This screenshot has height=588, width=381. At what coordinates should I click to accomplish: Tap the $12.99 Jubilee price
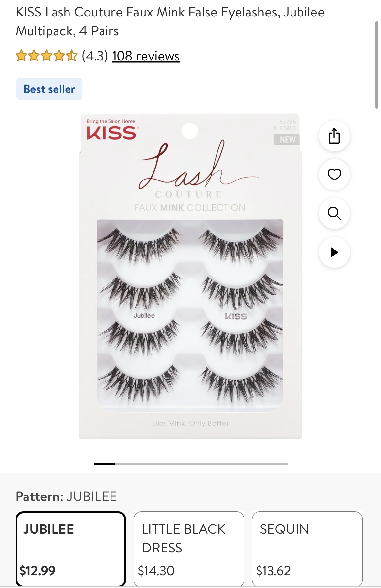[37, 571]
